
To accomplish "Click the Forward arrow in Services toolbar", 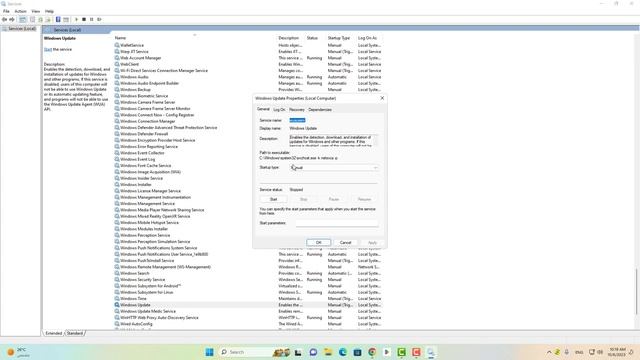I will 12,20.
